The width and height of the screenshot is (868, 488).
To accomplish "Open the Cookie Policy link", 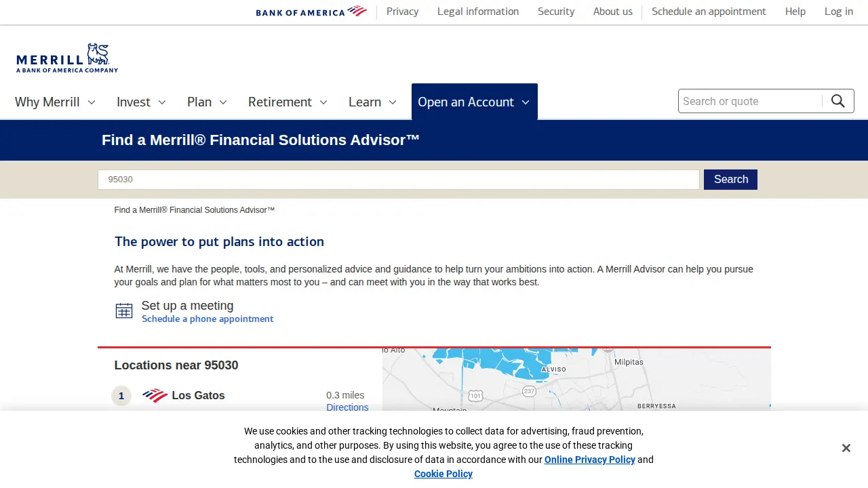I will tap(443, 474).
